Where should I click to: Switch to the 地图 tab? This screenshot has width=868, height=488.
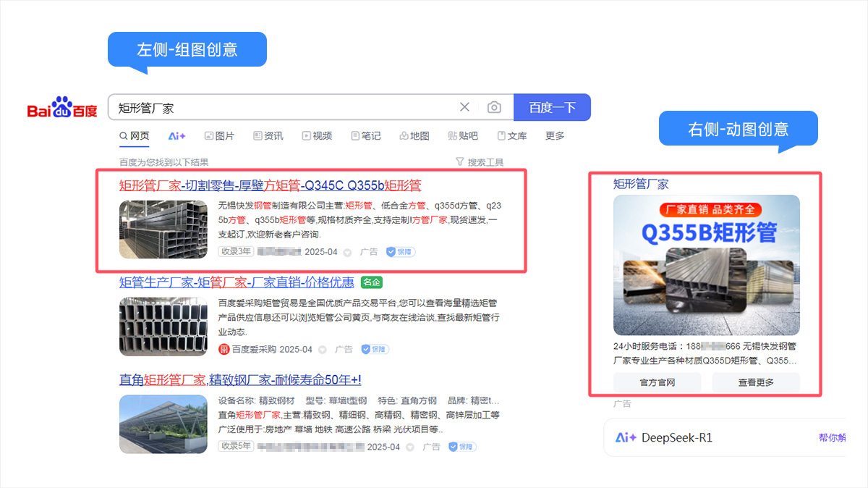point(414,136)
